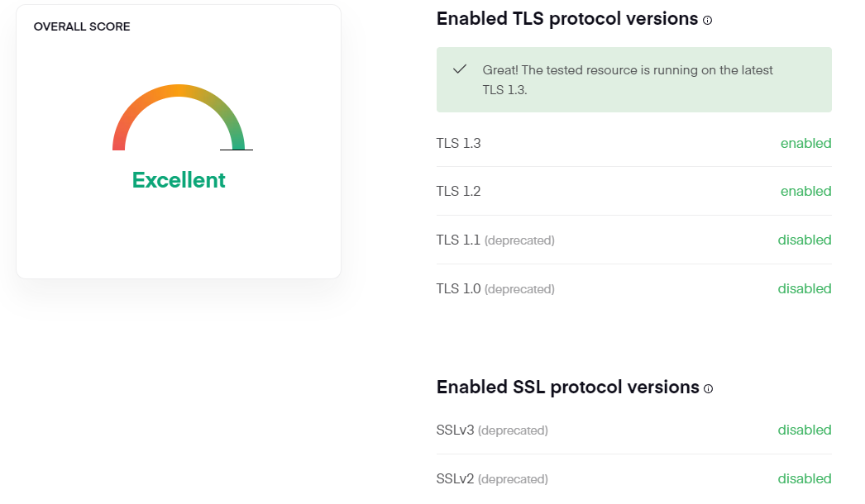
Task: Select the TLS 1.3 row label
Action: click(458, 143)
